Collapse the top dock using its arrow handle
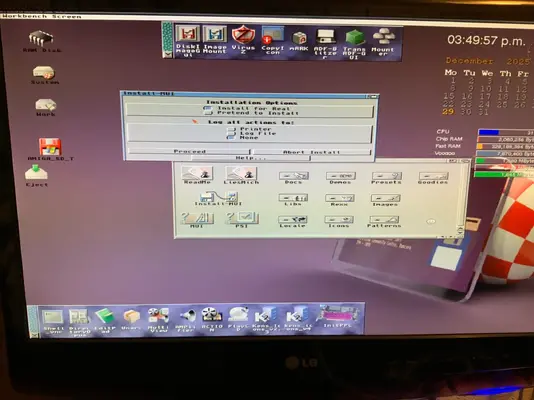Viewport: 534px width, 400px height. 167,54
